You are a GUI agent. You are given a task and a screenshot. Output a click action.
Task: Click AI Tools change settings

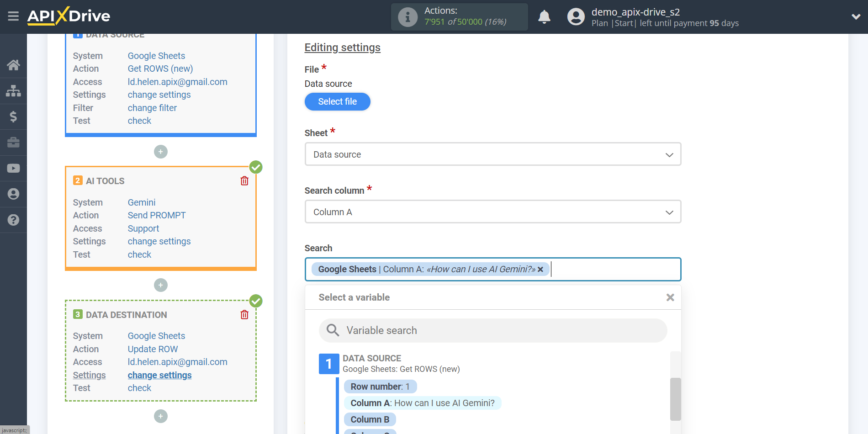click(x=159, y=241)
